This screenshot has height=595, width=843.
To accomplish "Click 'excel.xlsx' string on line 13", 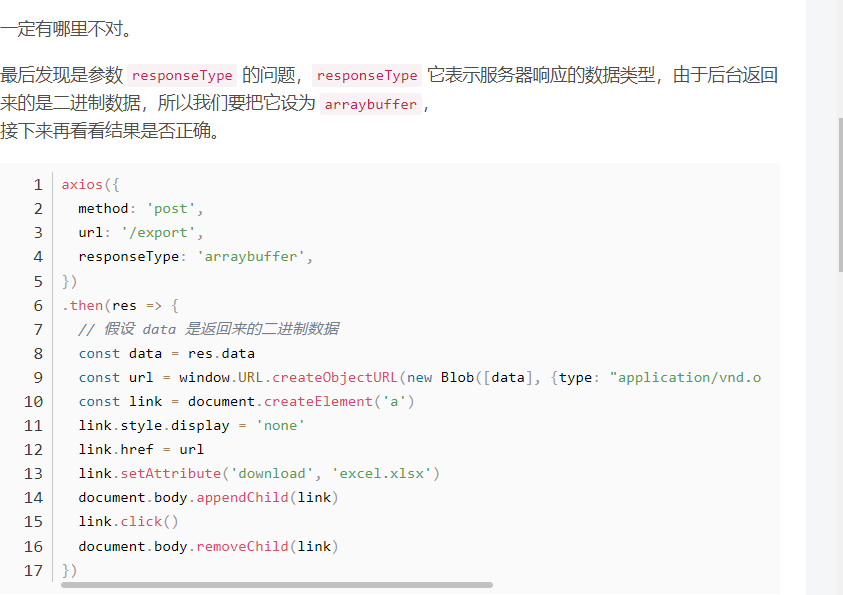I will click(x=382, y=474).
